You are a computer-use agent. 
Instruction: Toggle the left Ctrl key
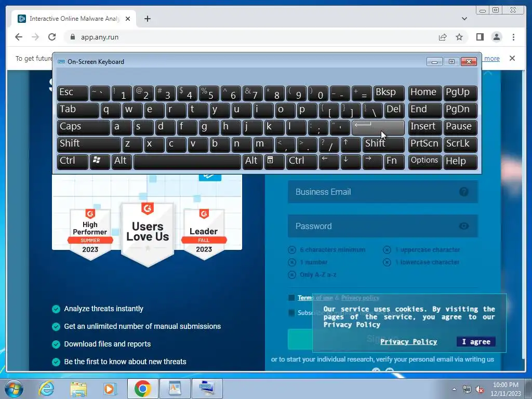(x=73, y=161)
